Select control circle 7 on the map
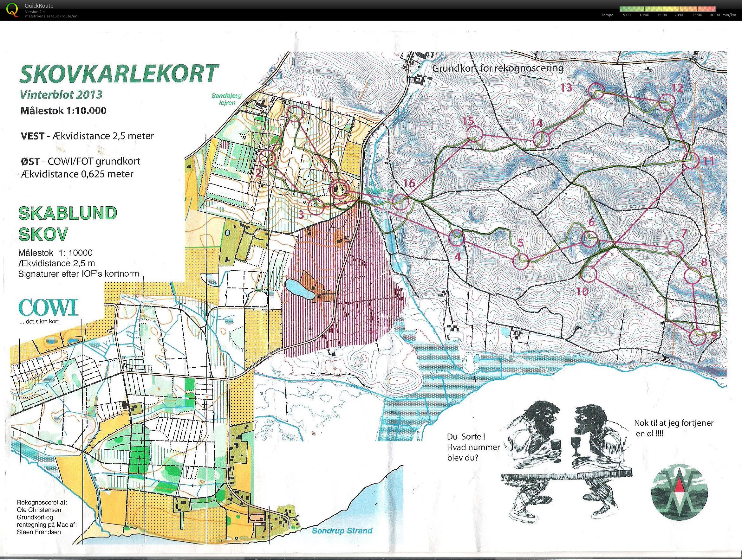The image size is (742, 560). tap(676, 248)
